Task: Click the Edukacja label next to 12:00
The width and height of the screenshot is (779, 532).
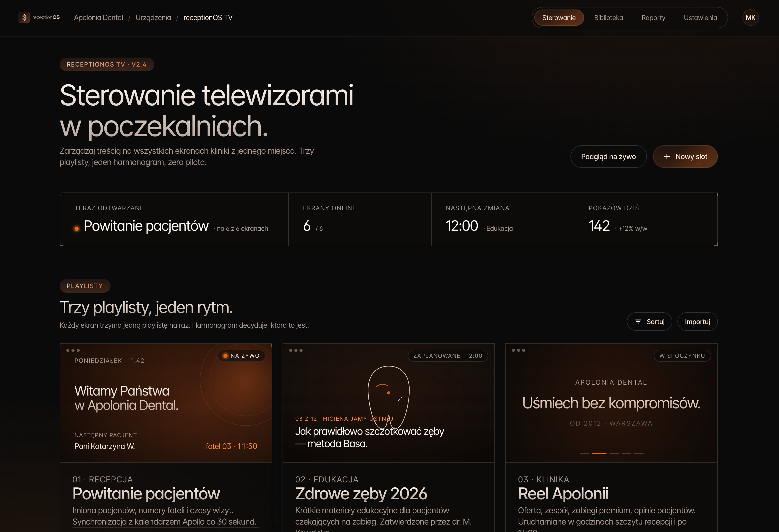Action: (x=500, y=228)
